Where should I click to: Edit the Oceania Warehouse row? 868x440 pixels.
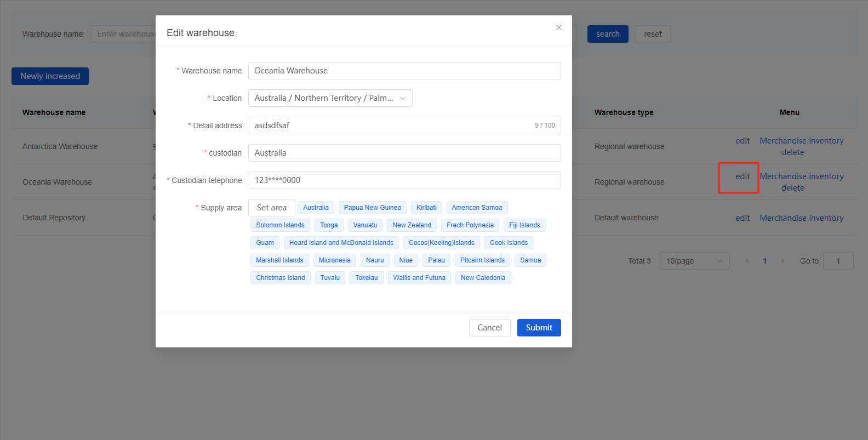click(x=743, y=176)
